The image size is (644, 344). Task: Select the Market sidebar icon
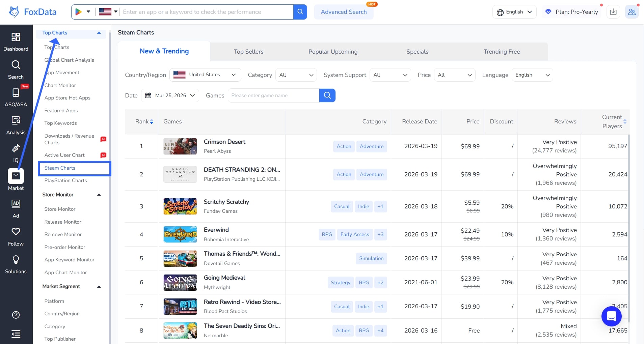point(16,176)
